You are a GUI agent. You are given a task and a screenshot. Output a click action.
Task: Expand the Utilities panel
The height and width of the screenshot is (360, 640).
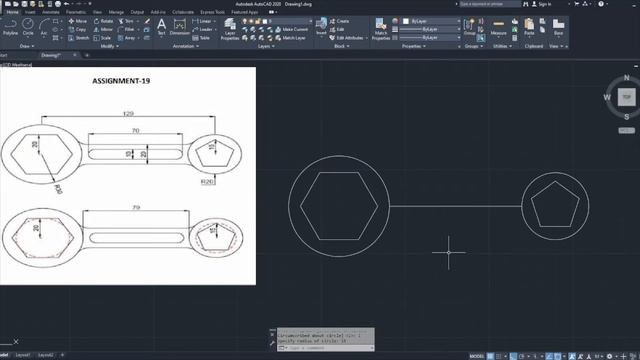[502, 46]
